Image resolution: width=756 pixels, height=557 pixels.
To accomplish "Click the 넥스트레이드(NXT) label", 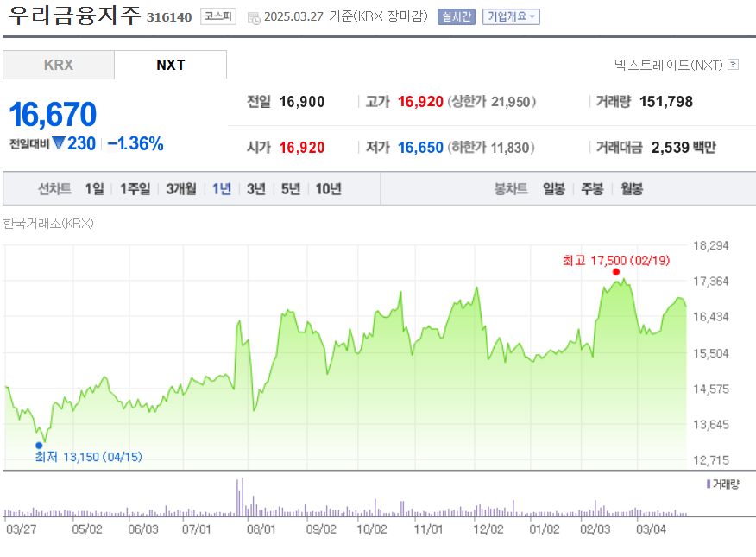I will 669,65.
